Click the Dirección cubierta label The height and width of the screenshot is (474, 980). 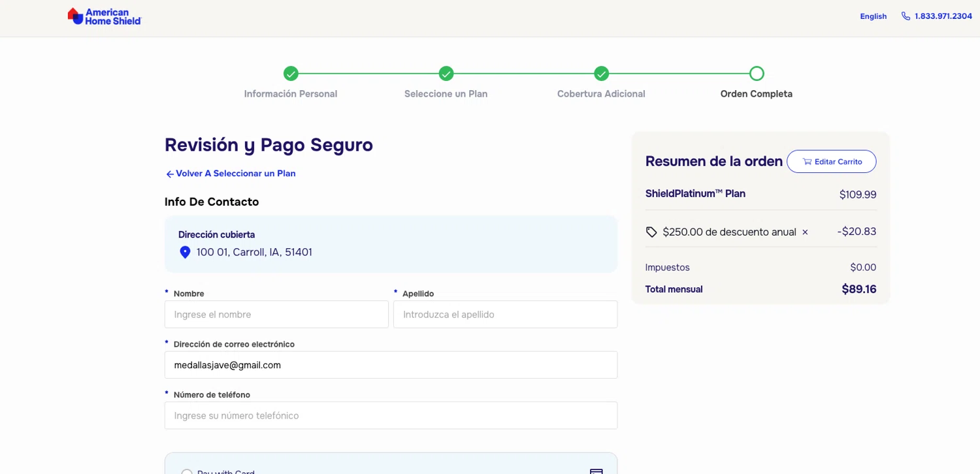click(217, 234)
